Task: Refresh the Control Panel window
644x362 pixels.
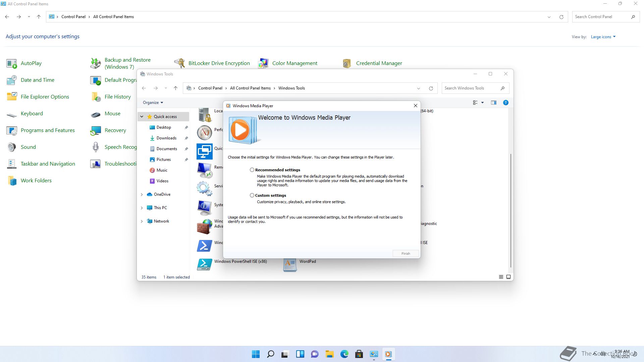Action: point(561,17)
